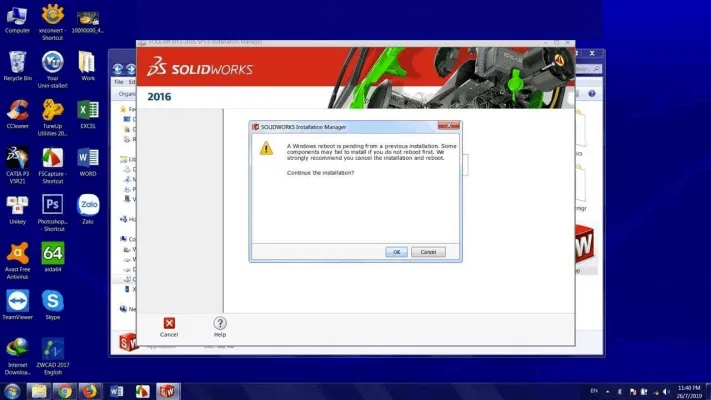Switch to Word in the taskbar

tap(117, 391)
